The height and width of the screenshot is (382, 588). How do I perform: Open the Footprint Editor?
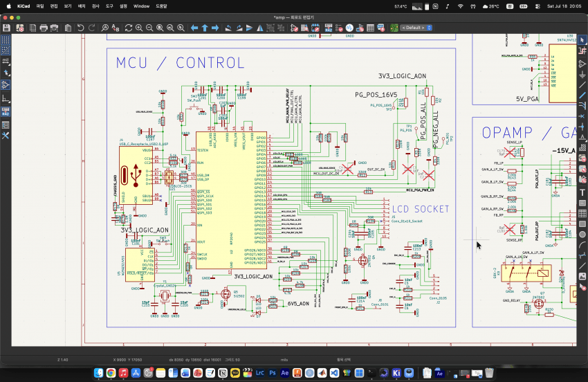pyautogui.click(x=315, y=28)
